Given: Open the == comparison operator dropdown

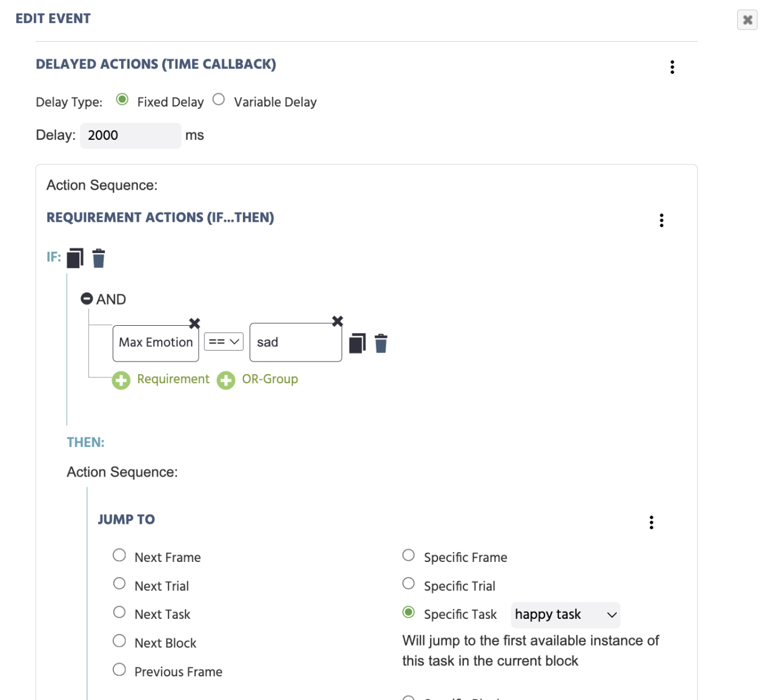Looking at the screenshot, I should 224,342.
